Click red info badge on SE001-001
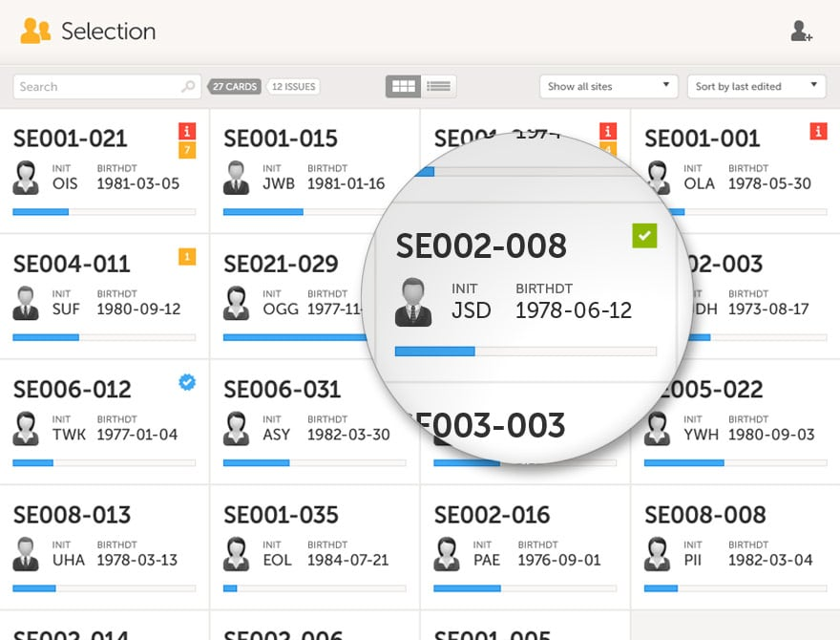 pos(818,131)
